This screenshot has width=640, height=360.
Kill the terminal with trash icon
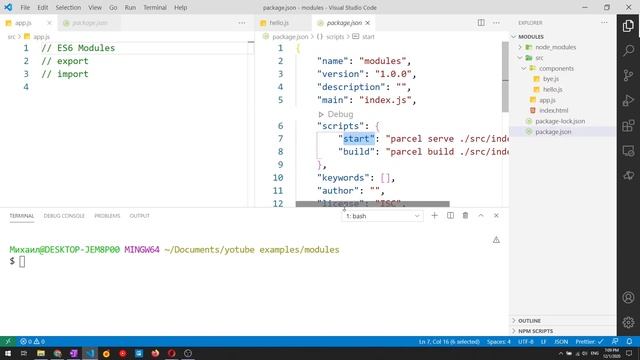point(465,216)
